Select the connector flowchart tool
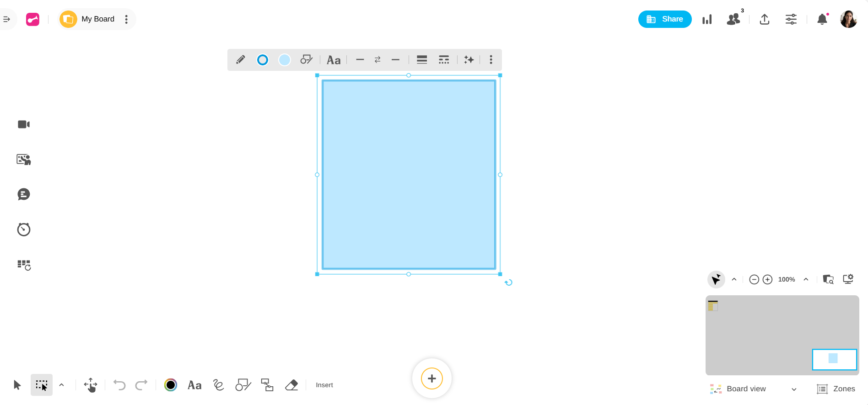868x405 pixels. click(267, 385)
